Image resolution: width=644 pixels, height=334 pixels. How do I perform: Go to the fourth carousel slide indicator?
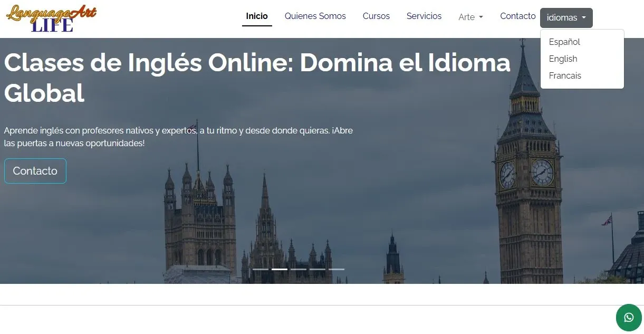tap(318, 269)
